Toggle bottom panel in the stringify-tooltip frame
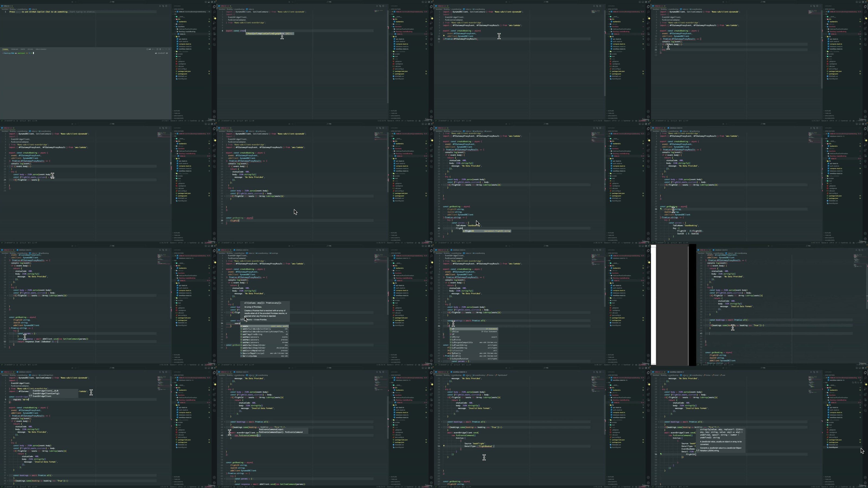The image size is (868, 488). 860,368
